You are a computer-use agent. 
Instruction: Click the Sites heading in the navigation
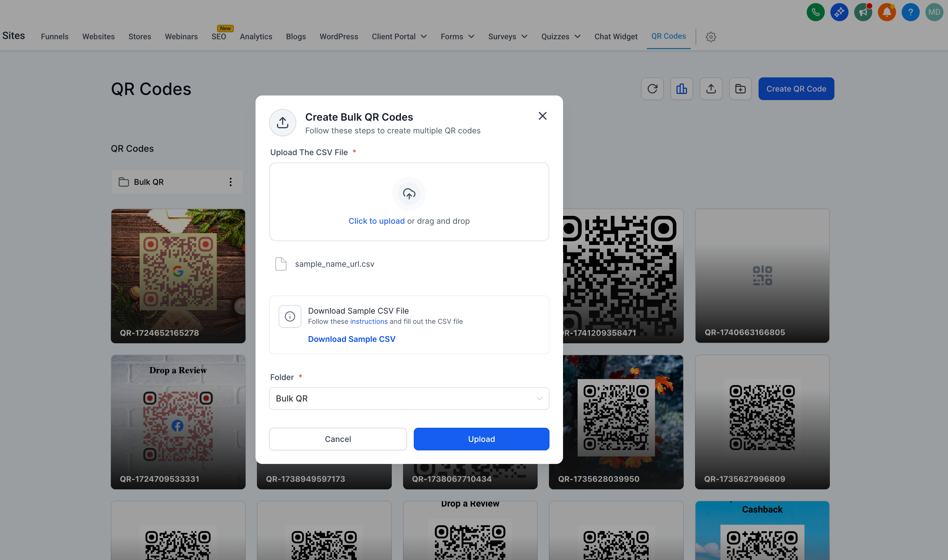click(14, 36)
